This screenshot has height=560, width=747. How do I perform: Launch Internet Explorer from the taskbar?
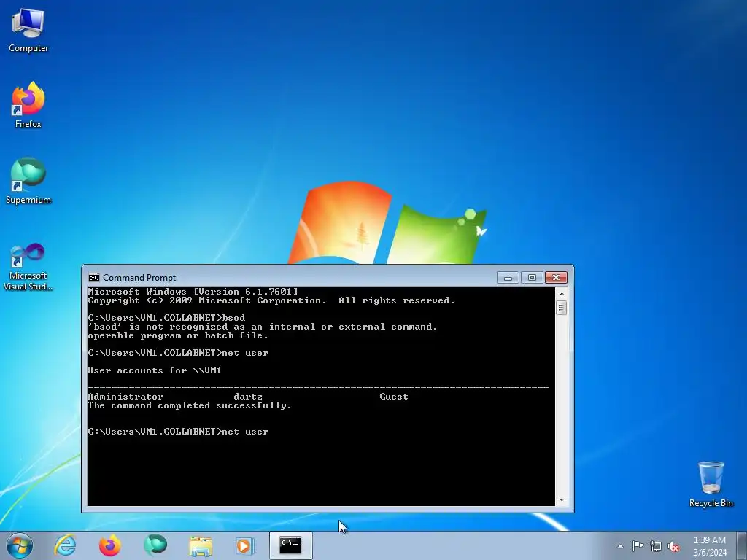(65, 545)
